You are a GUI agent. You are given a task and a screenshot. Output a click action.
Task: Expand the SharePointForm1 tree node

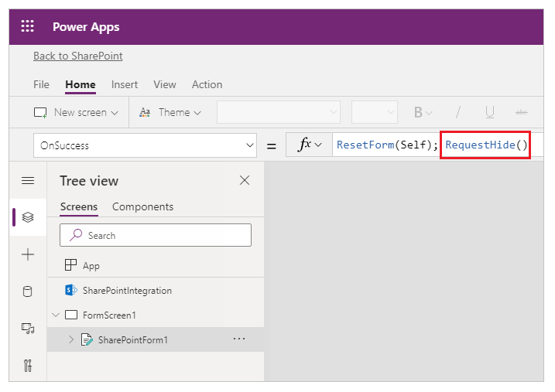pyautogui.click(x=71, y=339)
